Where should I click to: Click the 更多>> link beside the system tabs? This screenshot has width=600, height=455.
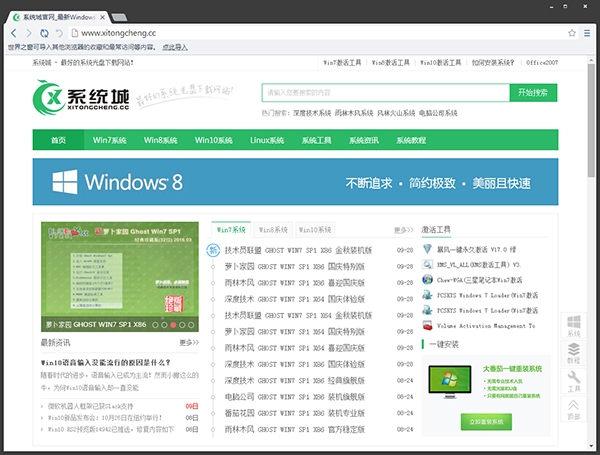tap(404, 230)
